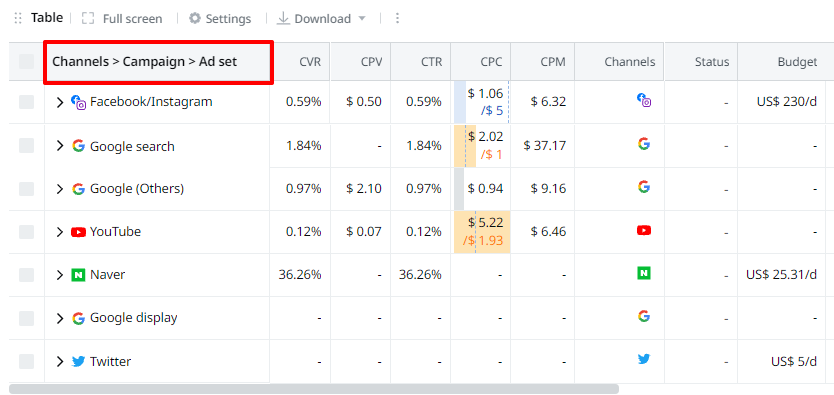Click the YouTube logo beside YouTube name
This screenshot has height=395, width=834.
78,232
